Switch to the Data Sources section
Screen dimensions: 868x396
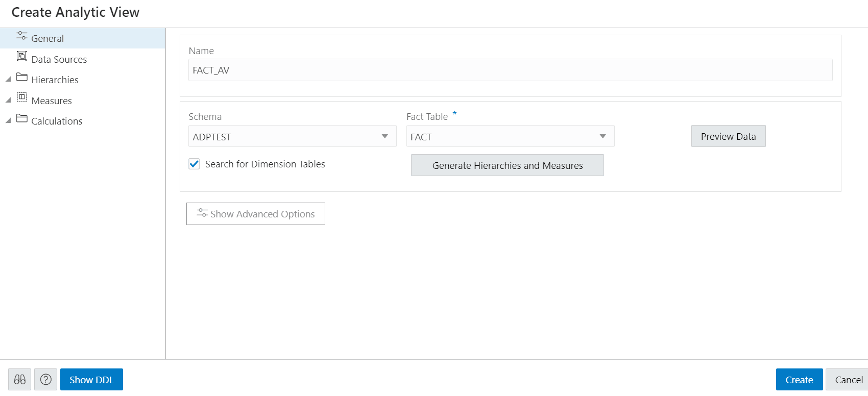pos(59,60)
